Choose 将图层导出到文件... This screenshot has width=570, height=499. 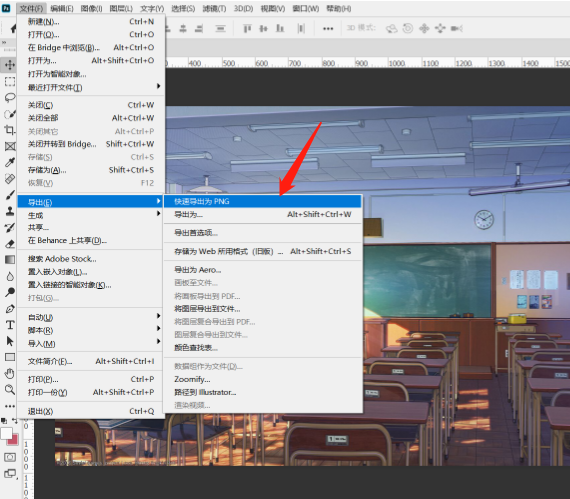262,309
